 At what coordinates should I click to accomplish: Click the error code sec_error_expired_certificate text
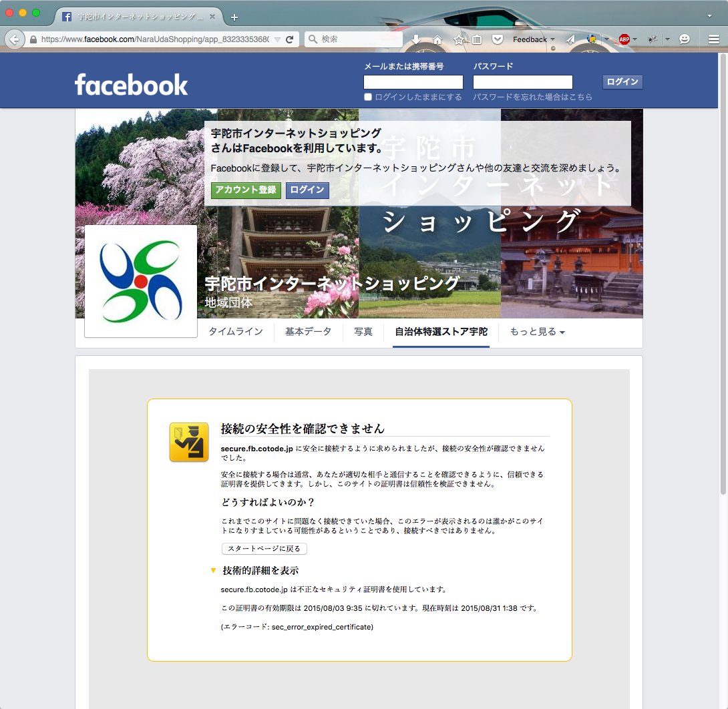click(x=322, y=628)
